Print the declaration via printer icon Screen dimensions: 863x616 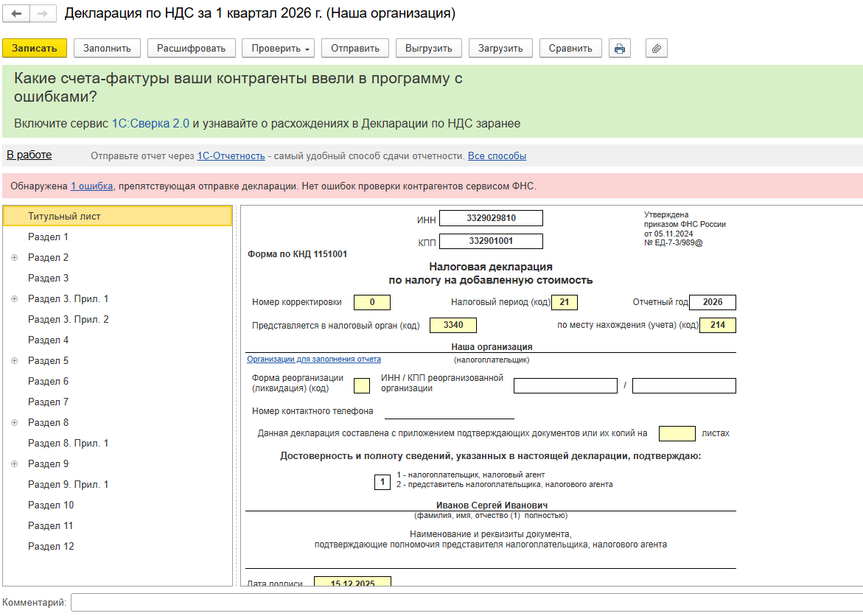620,49
